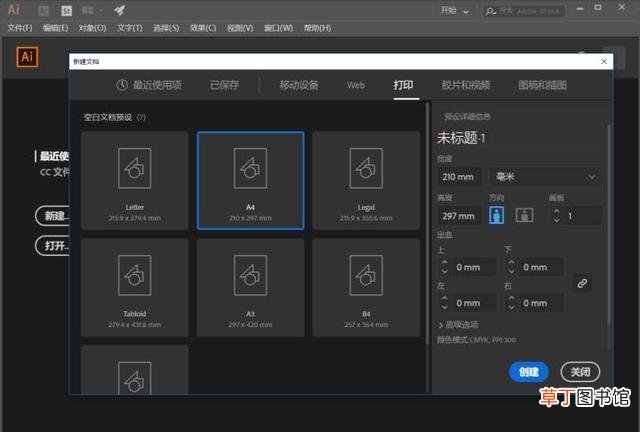Close the 新建文档 dialog
640x432 pixels.
click(x=604, y=61)
